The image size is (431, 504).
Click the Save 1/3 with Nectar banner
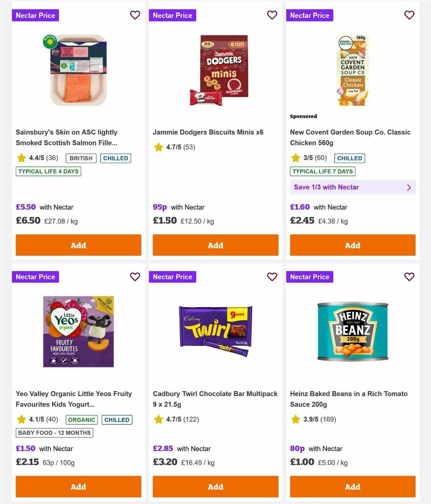click(x=352, y=187)
